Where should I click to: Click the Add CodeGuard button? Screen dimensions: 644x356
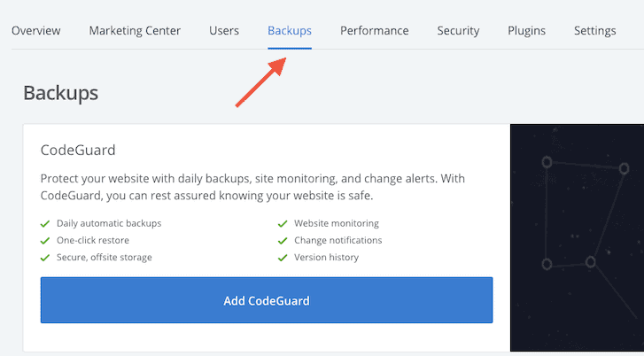pyautogui.click(x=267, y=300)
